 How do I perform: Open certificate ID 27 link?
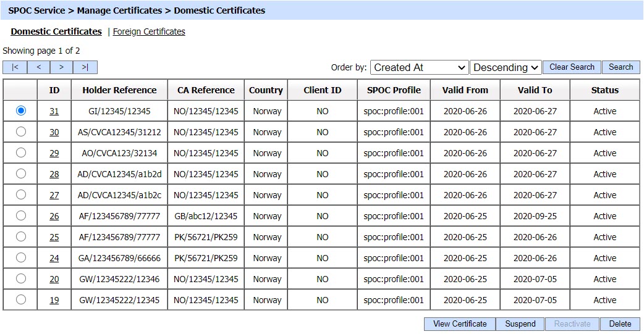54,196
